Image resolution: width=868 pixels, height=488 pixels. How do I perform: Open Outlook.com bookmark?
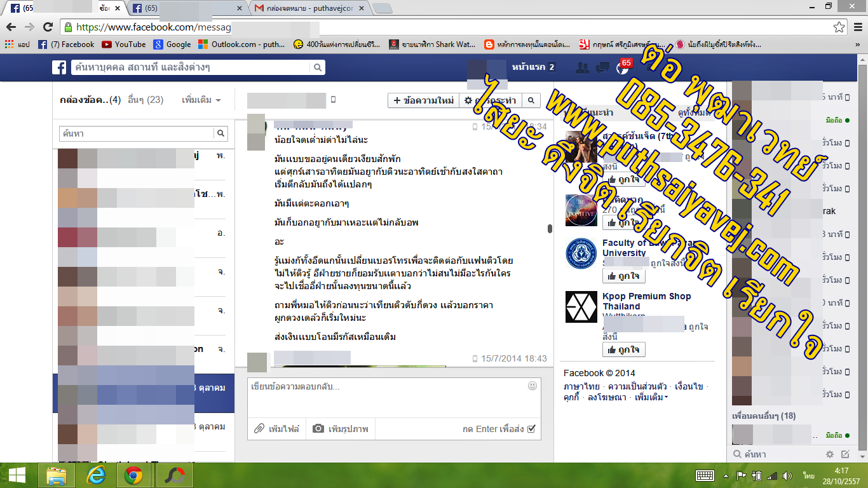tap(242, 44)
